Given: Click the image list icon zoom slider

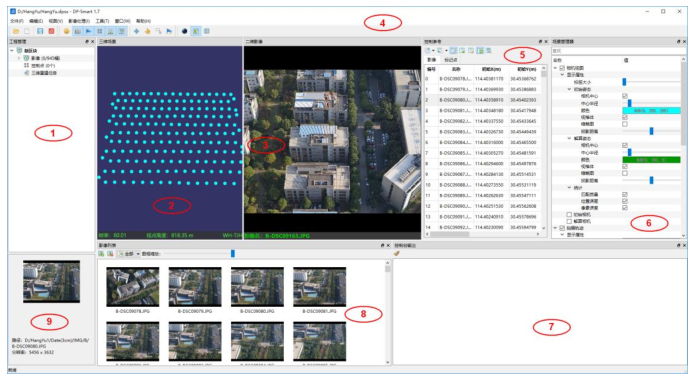Looking at the screenshot, I should pyautogui.click(x=233, y=253).
